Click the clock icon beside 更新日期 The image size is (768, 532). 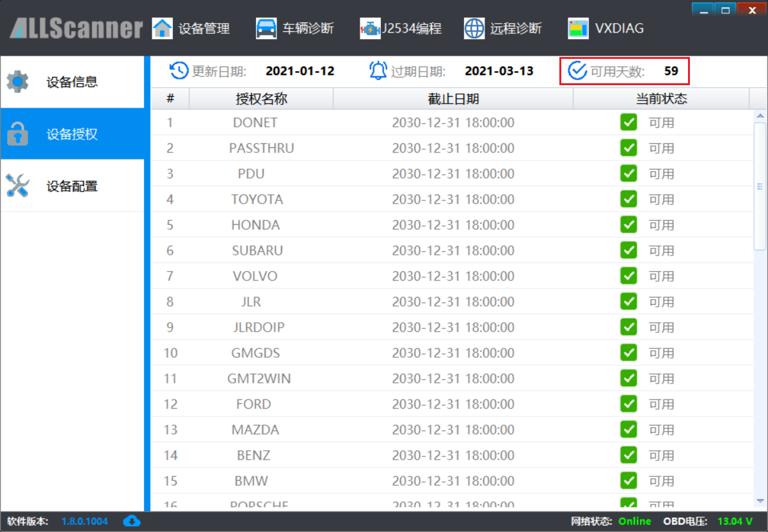(179, 70)
